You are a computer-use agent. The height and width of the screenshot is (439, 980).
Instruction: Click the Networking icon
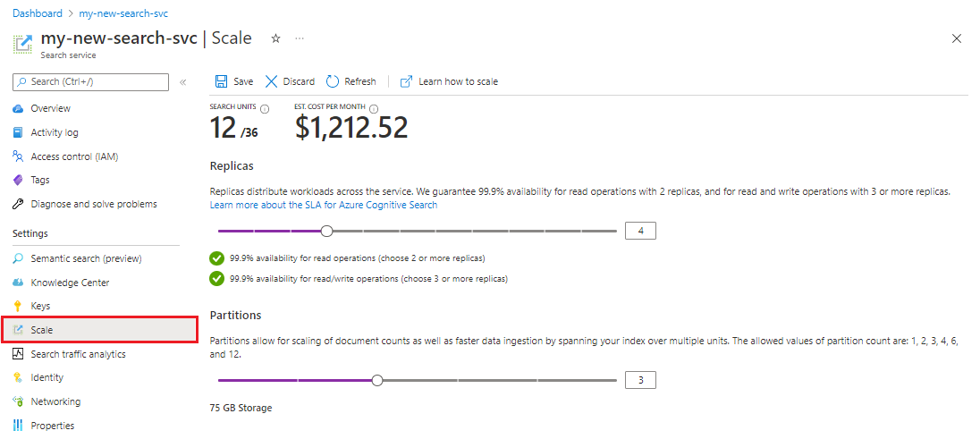coord(18,401)
